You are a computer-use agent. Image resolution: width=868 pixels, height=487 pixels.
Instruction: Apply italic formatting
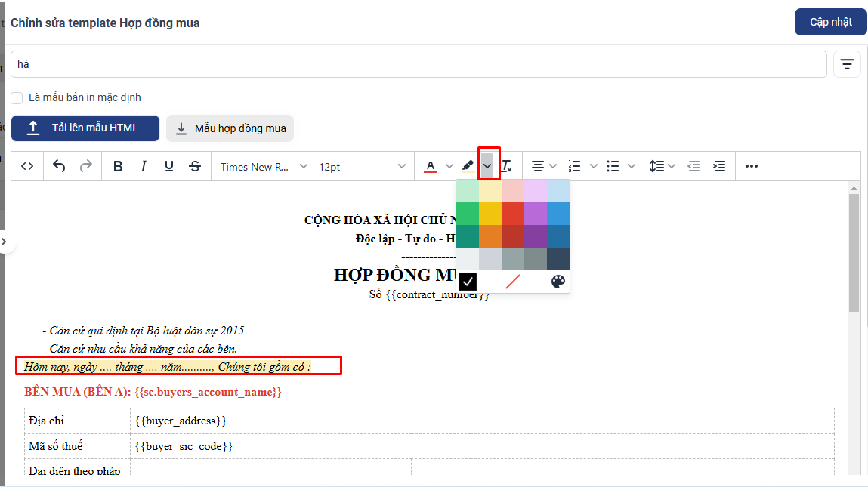coord(144,167)
